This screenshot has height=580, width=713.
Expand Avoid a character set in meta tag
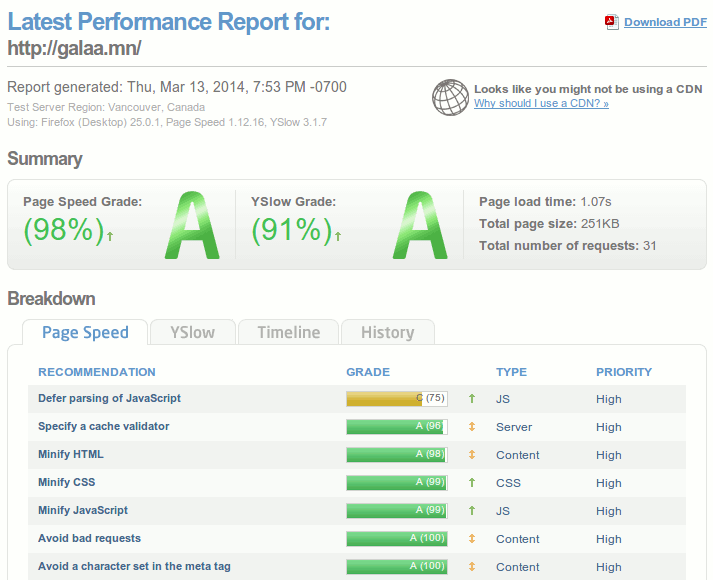[x=134, y=567]
